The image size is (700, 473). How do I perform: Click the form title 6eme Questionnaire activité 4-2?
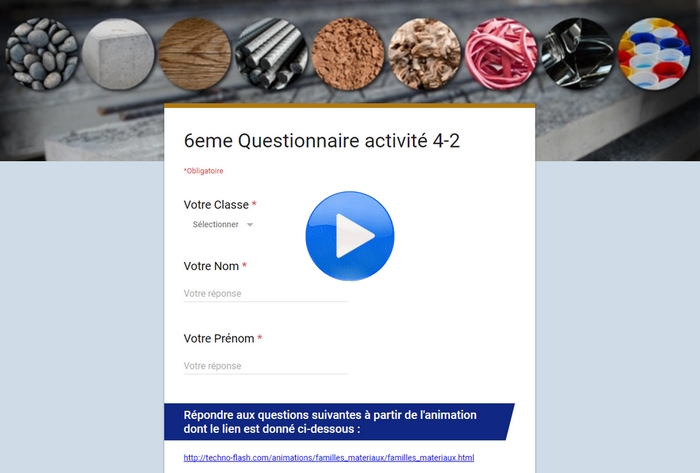point(321,141)
